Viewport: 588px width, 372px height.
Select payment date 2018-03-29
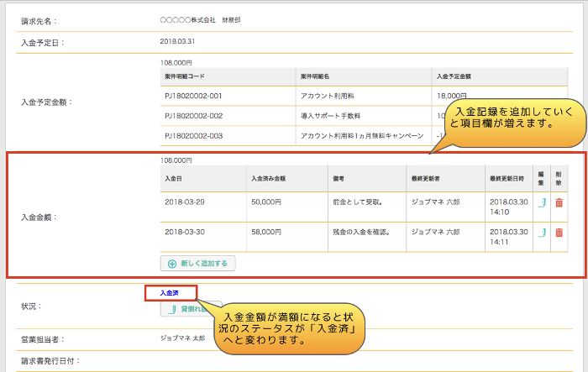click(185, 202)
